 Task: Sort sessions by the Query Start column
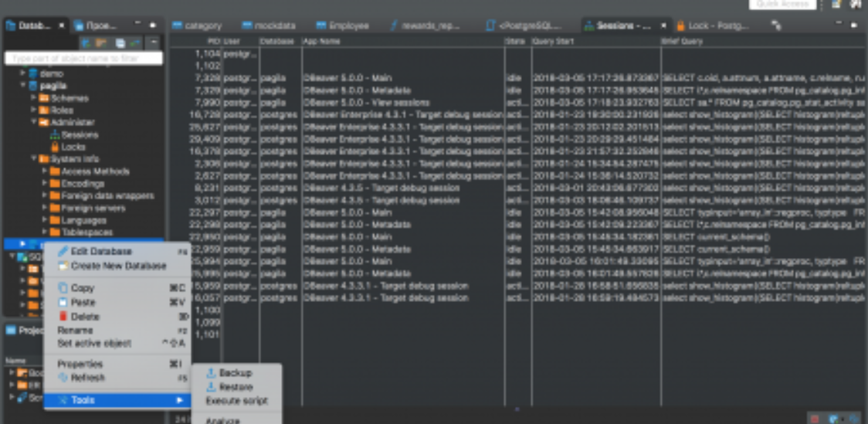point(595,41)
